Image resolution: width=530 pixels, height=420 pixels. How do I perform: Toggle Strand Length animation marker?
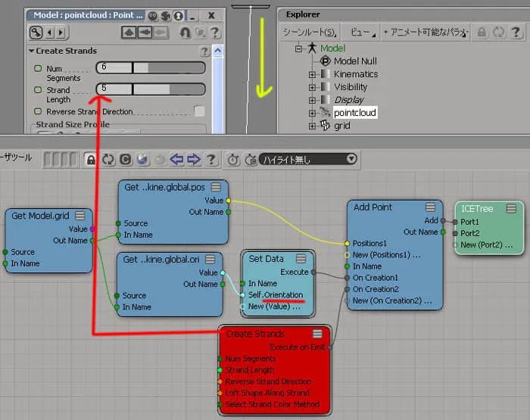point(38,90)
